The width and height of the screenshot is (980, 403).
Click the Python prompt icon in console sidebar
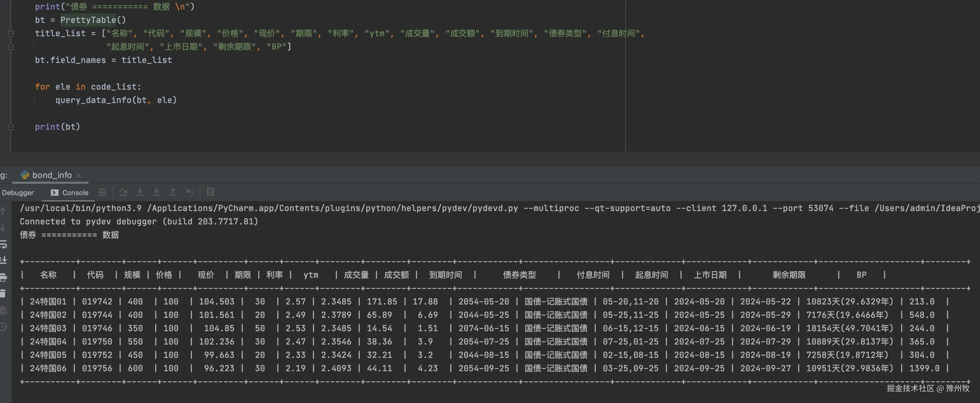(x=3, y=310)
